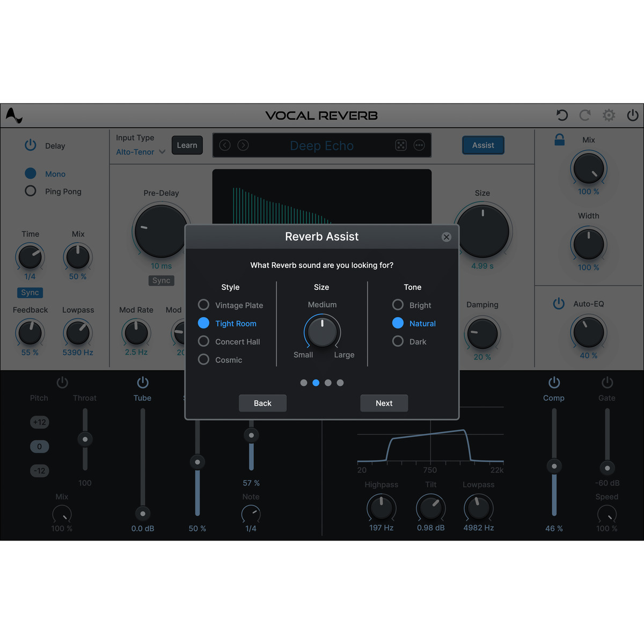This screenshot has width=644, height=644.
Task: Click the Throat slider handle
Action: (85, 439)
